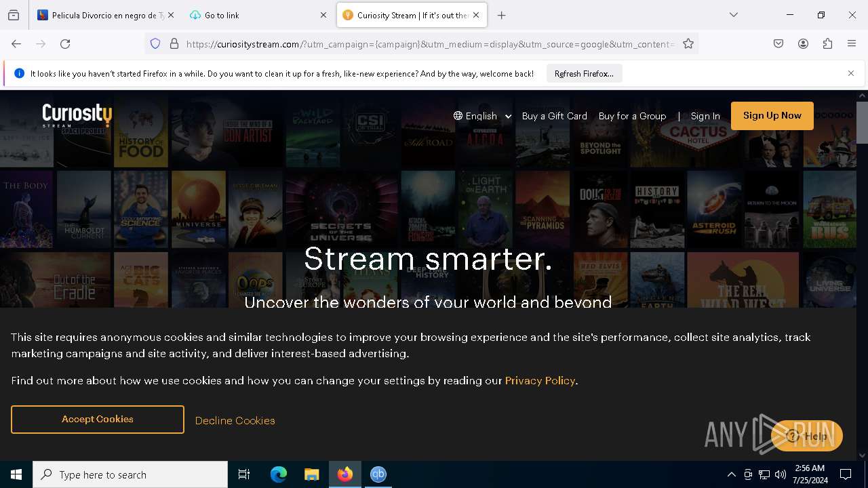
Task: Click the taskbar search box
Action: point(130,474)
